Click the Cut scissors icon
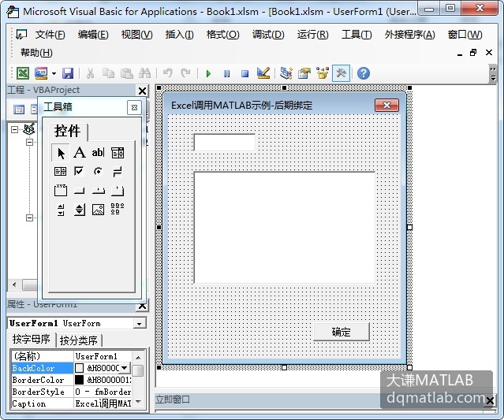The width and height of the screenshot is (504, 420). (91, 73)
